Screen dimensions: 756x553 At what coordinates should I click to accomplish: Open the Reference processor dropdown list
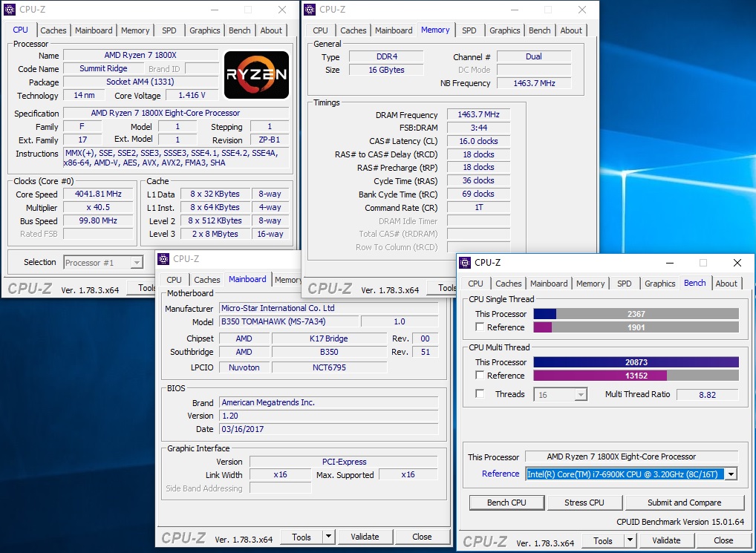(x=731, y=474)
